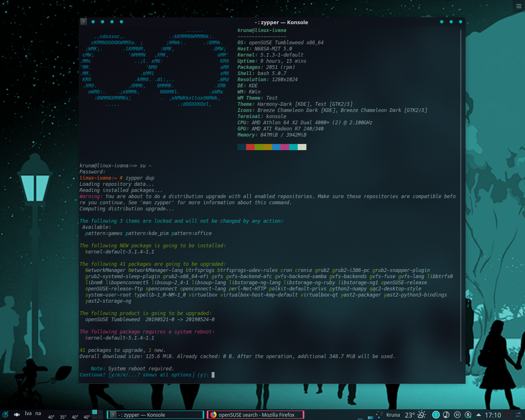
Task: Switch to Konsole zypper taskbar entry
Action: (155, 415)
